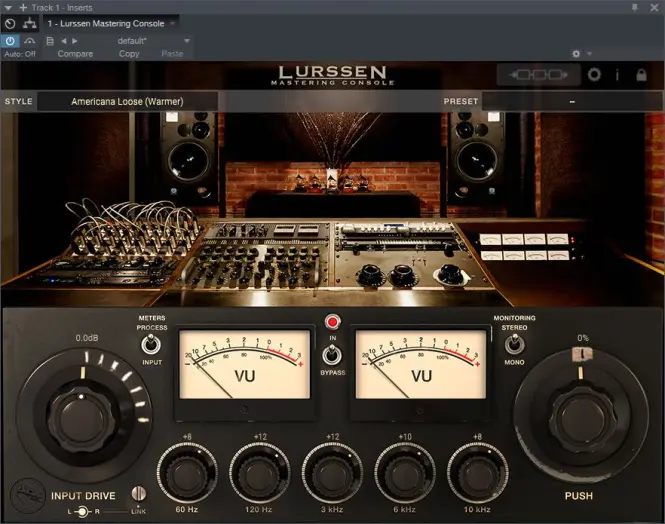Go to previous preset arrow
This screenshot has width=665, height=524.
point(64,41)
